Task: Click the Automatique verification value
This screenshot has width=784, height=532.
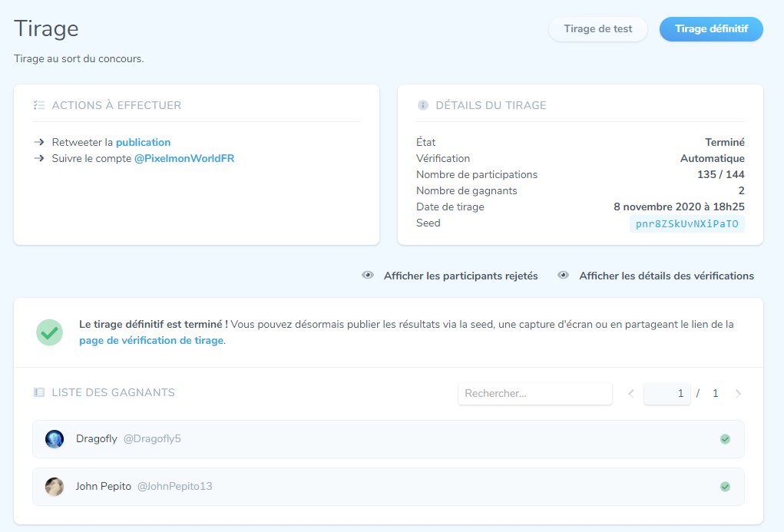Action: [712, 158]
